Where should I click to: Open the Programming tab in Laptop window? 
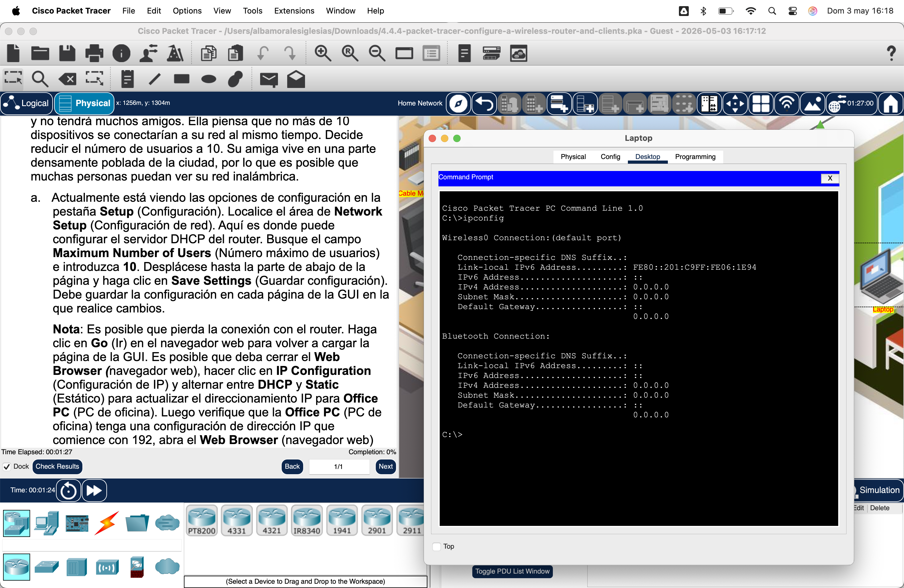[x=695, y=157]
